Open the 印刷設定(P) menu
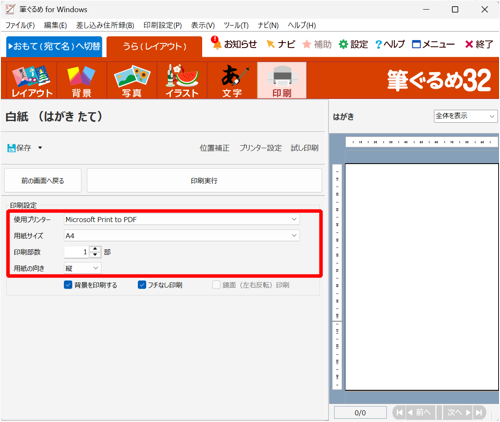The width and height of the screenshot is (500, 422). pos(163,25)
